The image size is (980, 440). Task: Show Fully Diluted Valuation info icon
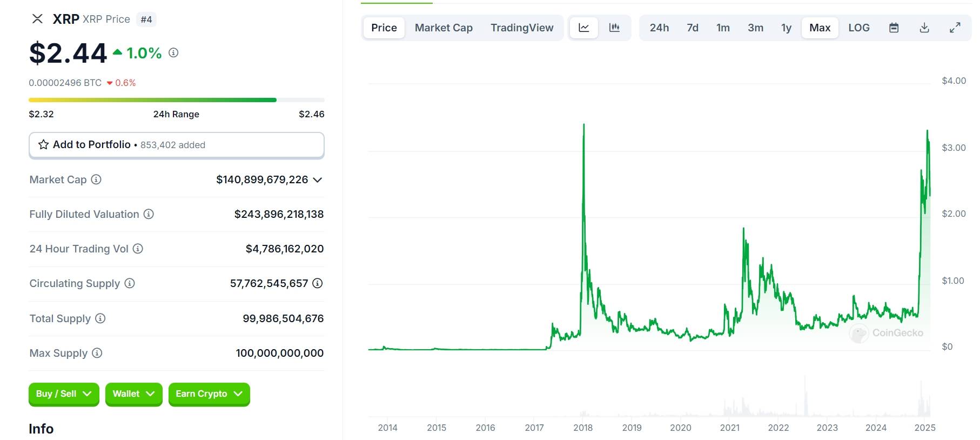[149, 214]
